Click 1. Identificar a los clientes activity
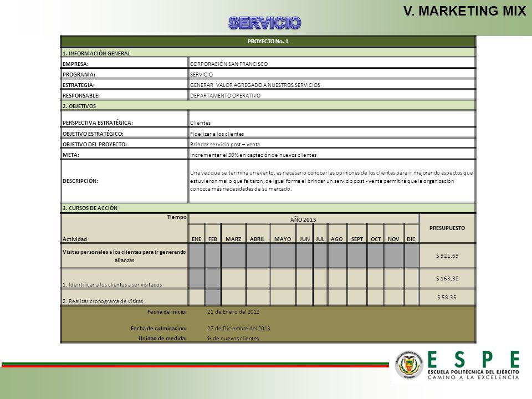This screenshot has height=399, width=532. coord(124,279)
